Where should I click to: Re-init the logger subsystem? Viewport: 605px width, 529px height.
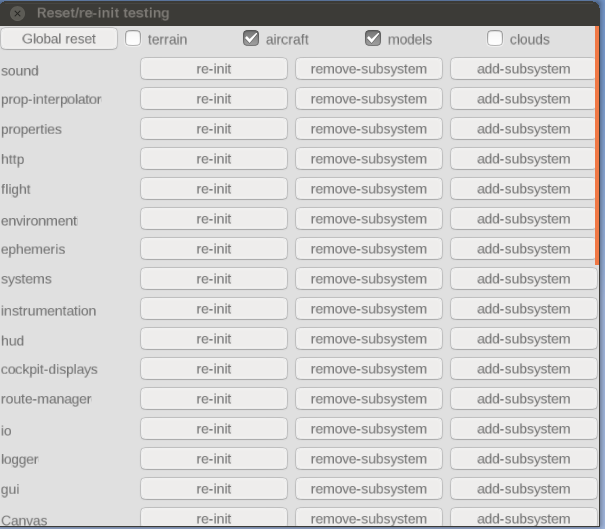click(214, 459)
